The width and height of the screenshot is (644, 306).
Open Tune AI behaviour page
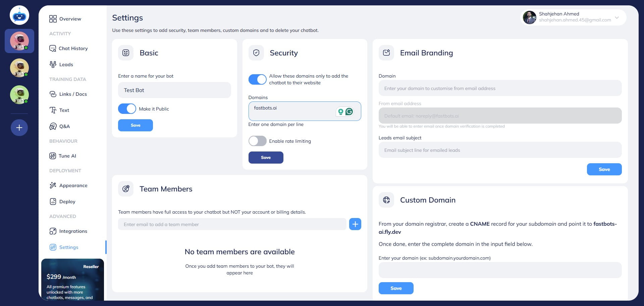[x=63, y=156]
